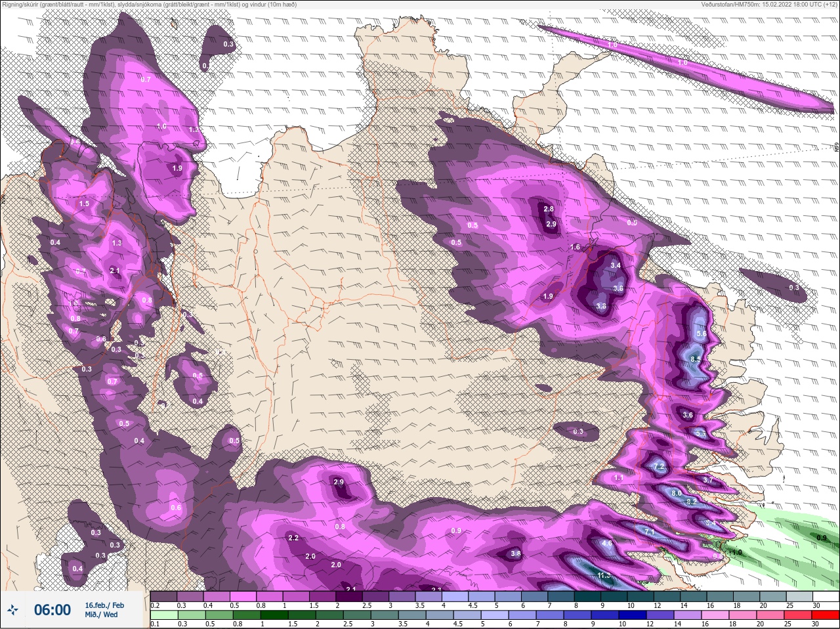Click the 7.2 precipitation value on the map
This screenshot has height=629, width=840.
(660, 466)
